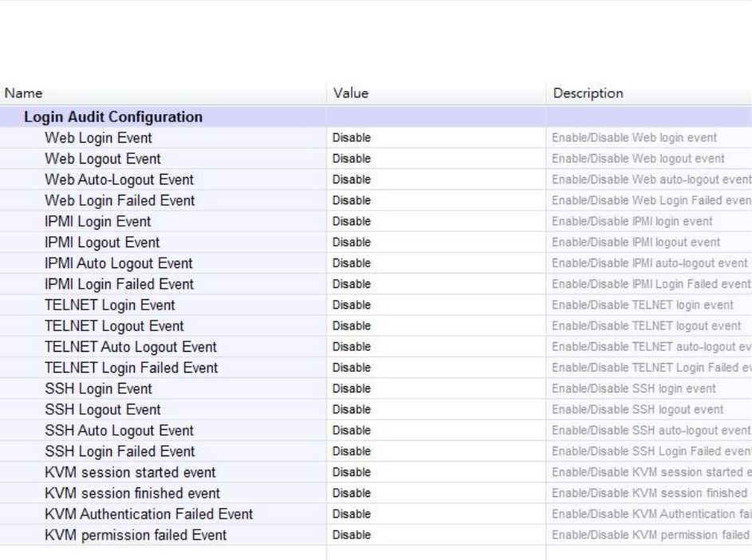Click the KVM permission failed Event Disable value
The height and width of the screenshot is (560, 752).
[352, 535]
